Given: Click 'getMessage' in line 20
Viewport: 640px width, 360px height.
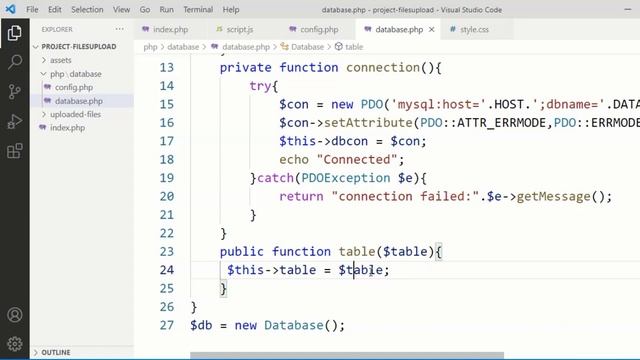Looking at the screenshot, I should pyautogui.click(x=553, y=196).
